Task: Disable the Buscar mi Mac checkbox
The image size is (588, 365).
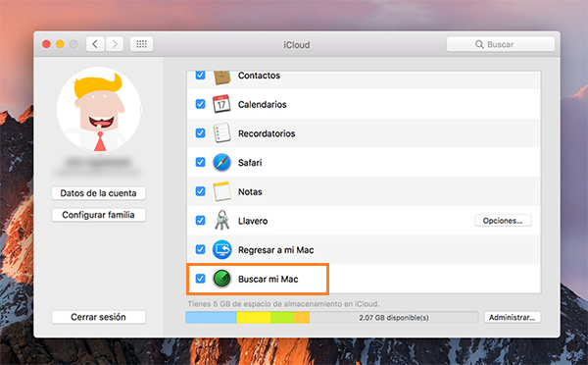Action: 200,279
